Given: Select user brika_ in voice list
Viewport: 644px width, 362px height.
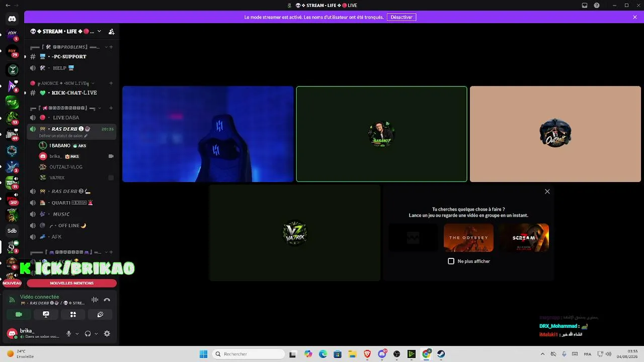Looking at the screenshot, I should click(x=76, y=156).
